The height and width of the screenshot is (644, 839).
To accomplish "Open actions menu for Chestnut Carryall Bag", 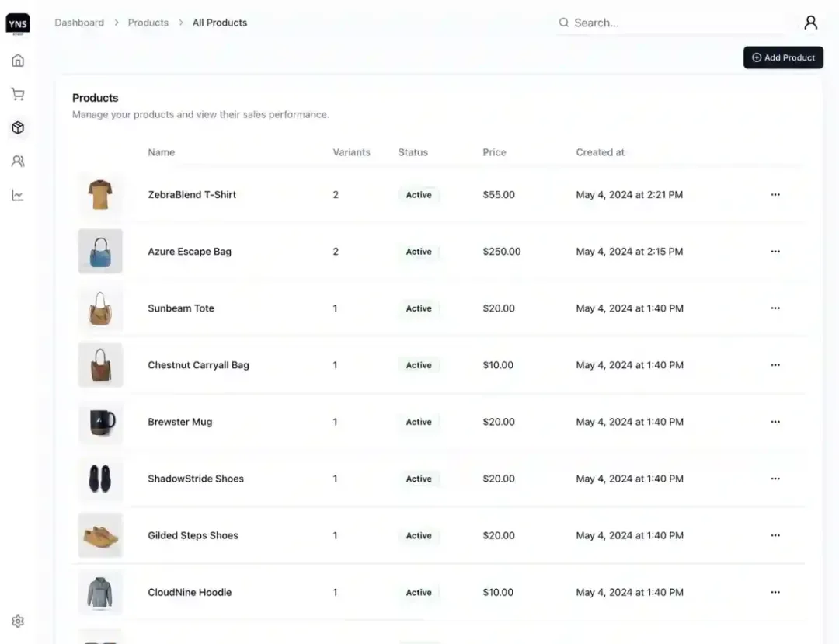I will [775, 365].
